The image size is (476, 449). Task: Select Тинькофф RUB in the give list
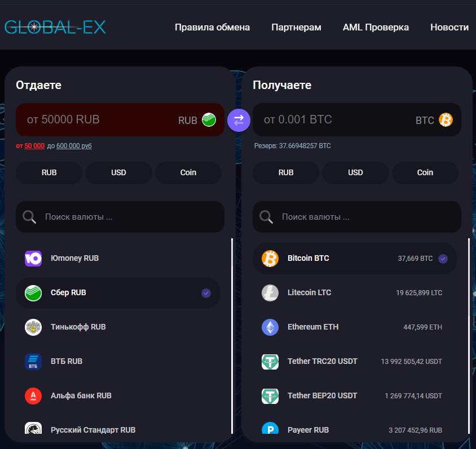coord(118,327)
